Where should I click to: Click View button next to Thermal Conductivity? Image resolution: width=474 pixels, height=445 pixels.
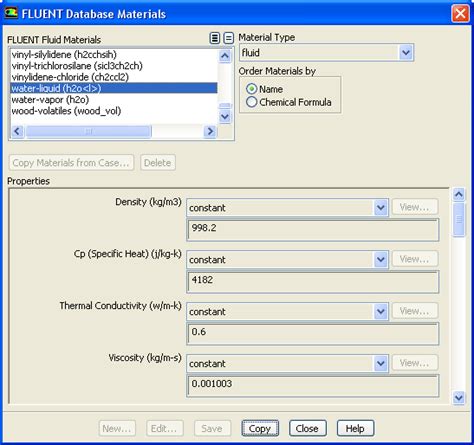(415, 311)
